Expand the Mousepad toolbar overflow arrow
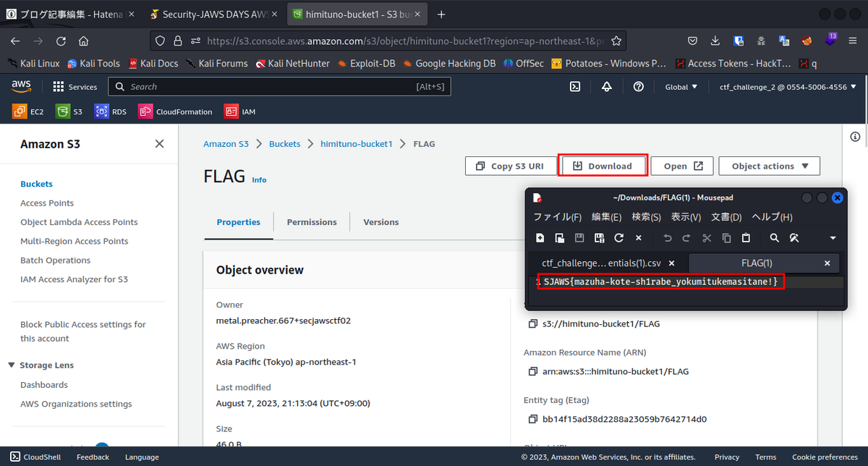 tap(833, 237)
